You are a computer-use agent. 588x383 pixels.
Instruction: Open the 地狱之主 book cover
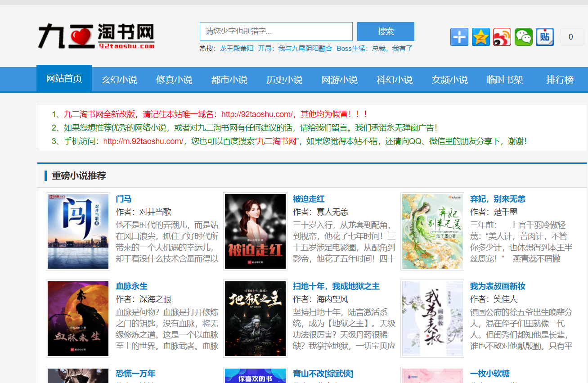[256, 319]
